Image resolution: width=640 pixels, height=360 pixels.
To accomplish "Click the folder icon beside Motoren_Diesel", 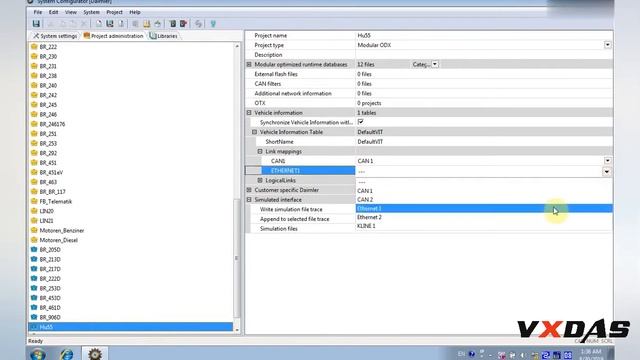I will [x=34, y=240].
